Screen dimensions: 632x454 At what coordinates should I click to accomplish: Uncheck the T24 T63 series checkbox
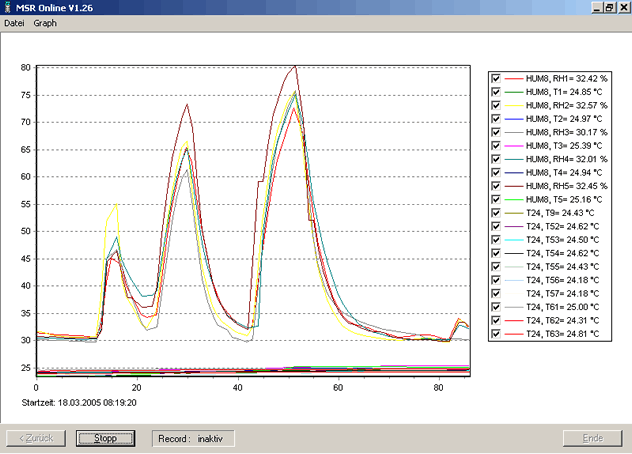coord(496,334)
